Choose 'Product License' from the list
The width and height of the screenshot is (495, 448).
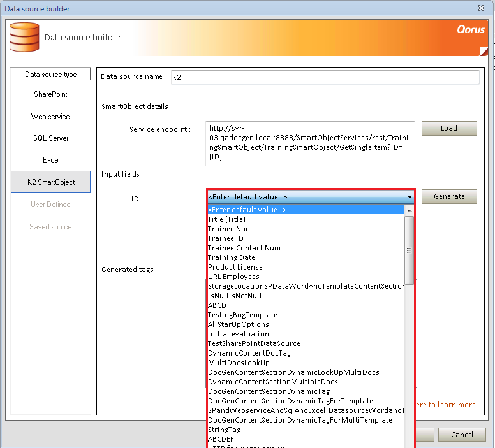pos(306,267)
